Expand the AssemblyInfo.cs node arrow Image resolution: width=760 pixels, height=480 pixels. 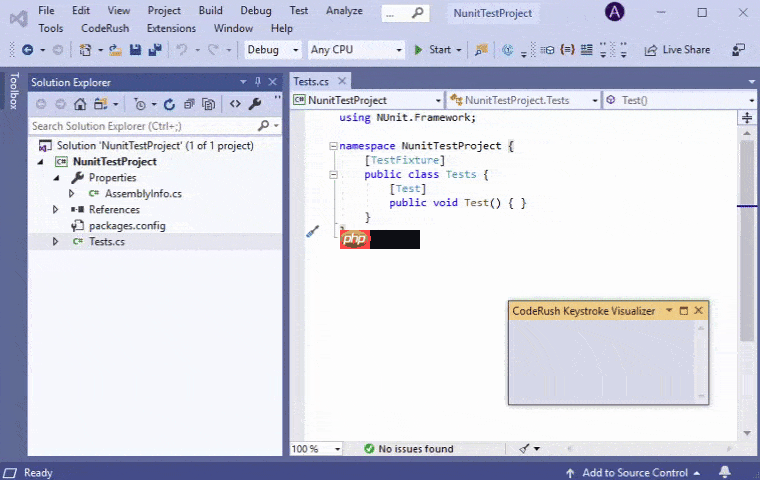[71, 193]
